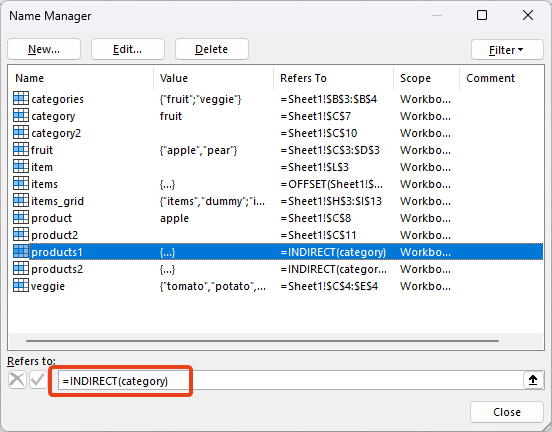Click the horizontal scrollbar under the list
The width and height of the screenshot is (552, 432).
262,341
